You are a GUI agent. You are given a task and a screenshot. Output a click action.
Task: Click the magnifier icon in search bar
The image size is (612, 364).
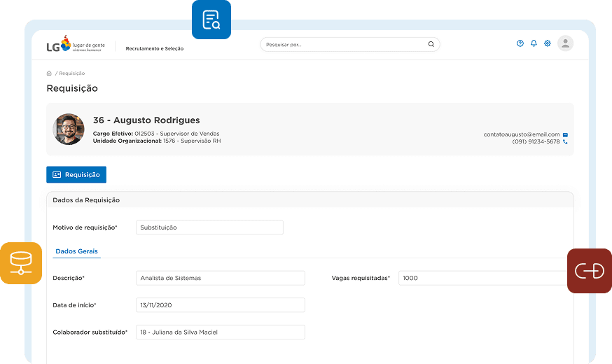431,45
